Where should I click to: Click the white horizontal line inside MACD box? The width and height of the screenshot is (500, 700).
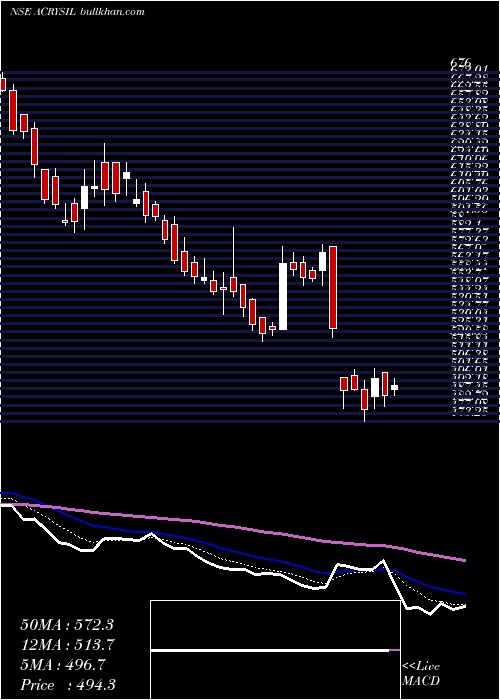click(x=270, y=651)
